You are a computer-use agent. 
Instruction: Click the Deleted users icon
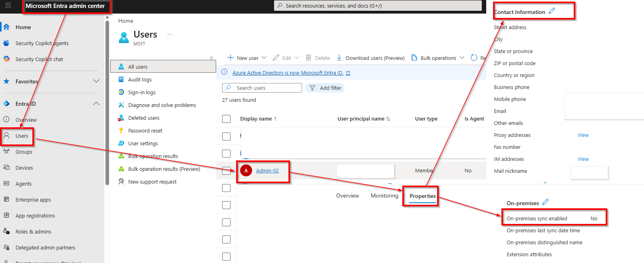(121, 118)
